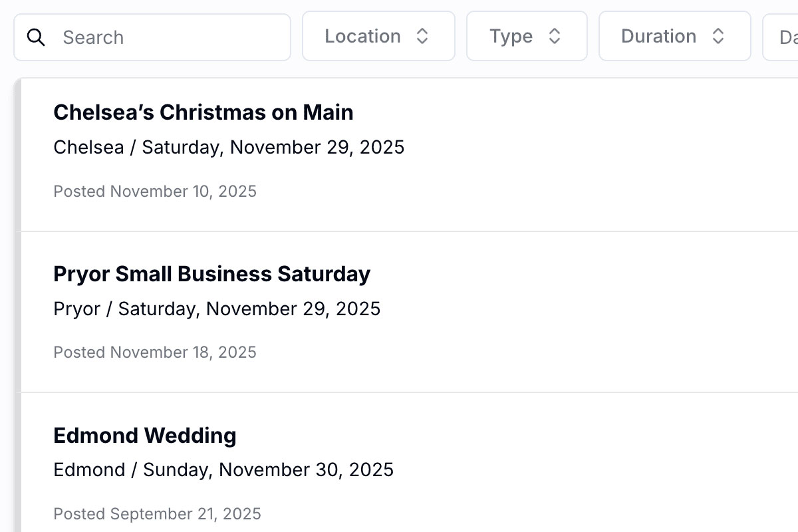The height and width of the screenshot is (532, 798).
Task: Open Pryor Small Business Saturday listing
Action: tap(211, 274)
